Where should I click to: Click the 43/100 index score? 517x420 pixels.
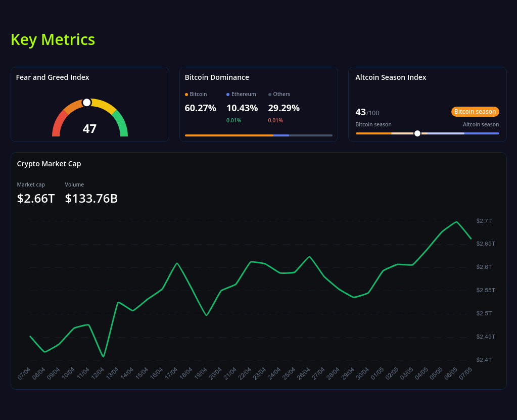pyautogui.click(x=367, y=112)
